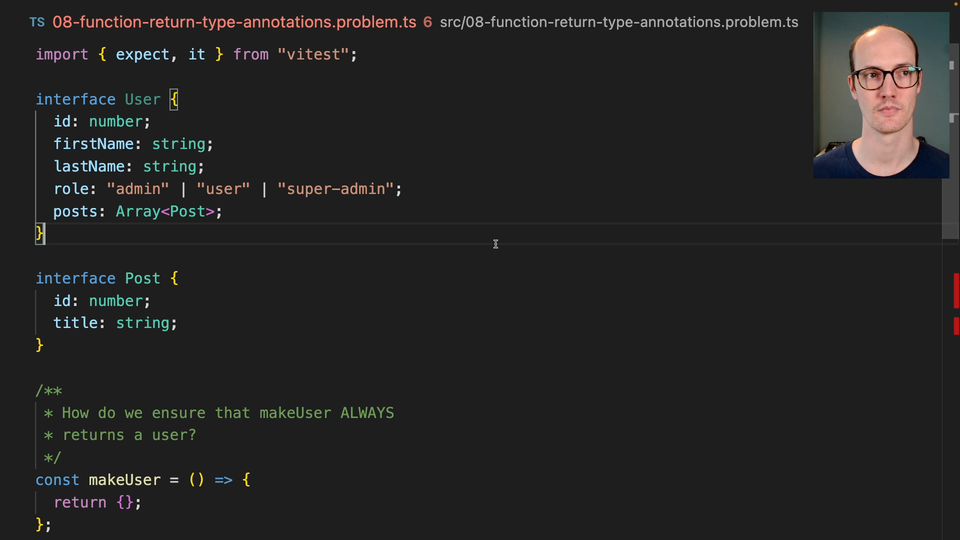Screen dimensions: 960x540
Task: Click the title property in Post
Action: click(x=75, y=323)
